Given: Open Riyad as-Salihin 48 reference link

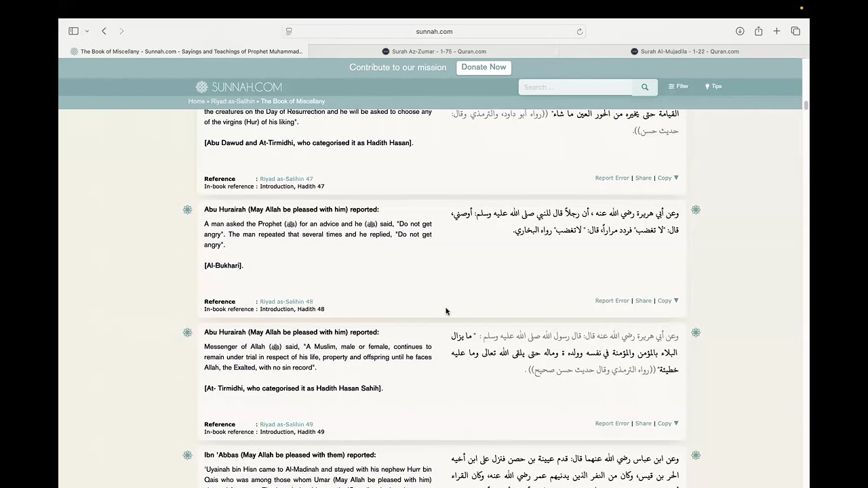Looking at the screenshot, I should [286, 302].
